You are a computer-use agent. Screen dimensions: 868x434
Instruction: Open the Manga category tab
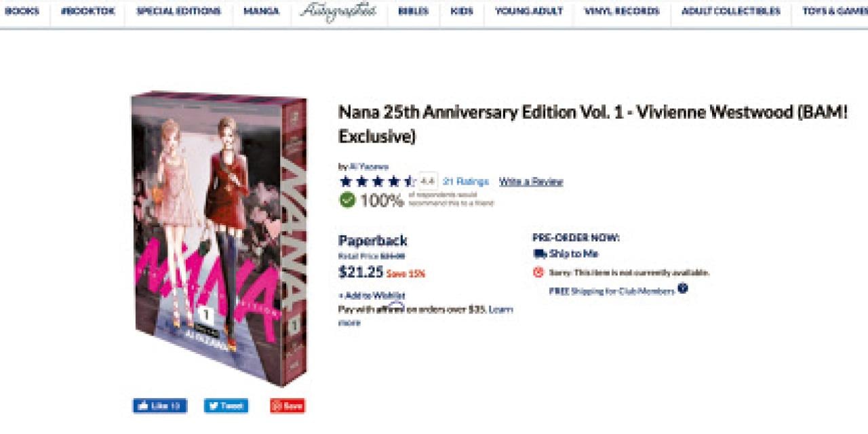point(262,12)
